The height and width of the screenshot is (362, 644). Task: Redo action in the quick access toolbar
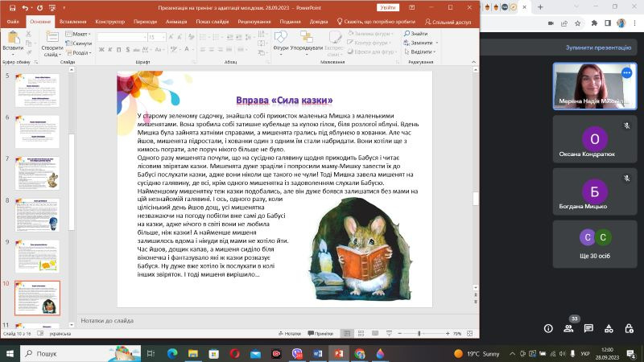coord(39,8)
